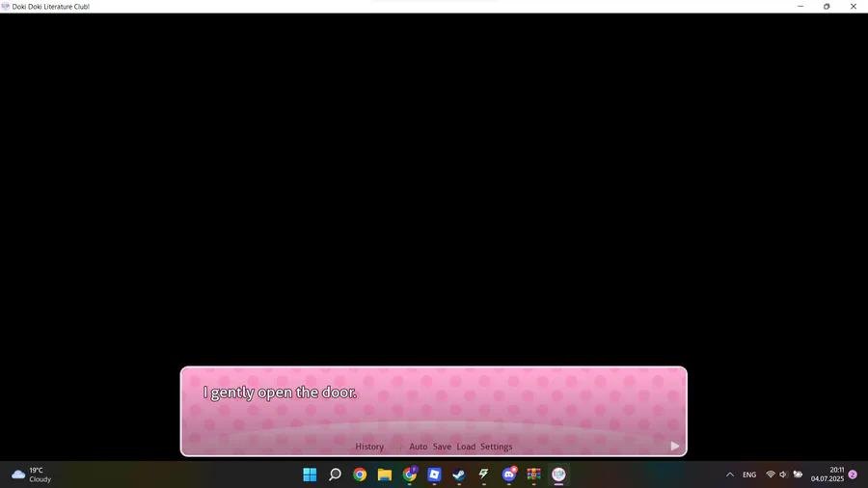868x488 pixels.
Task: Click the Skip button in the dialogue box
Action: coord(396,447)
